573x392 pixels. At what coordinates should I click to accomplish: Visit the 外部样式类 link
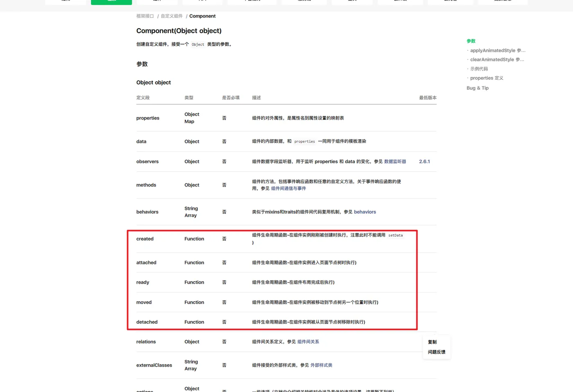[x=321, y=365]
